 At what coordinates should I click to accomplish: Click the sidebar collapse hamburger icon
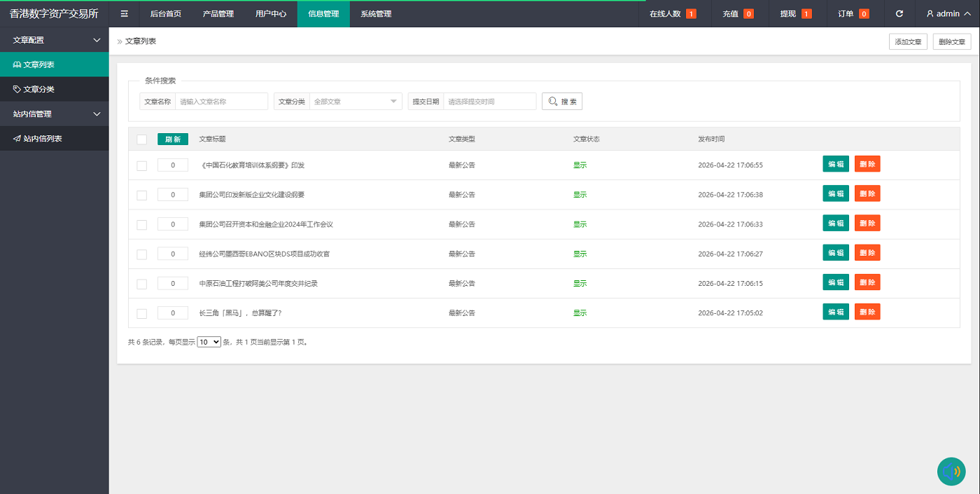pos(125,13)
